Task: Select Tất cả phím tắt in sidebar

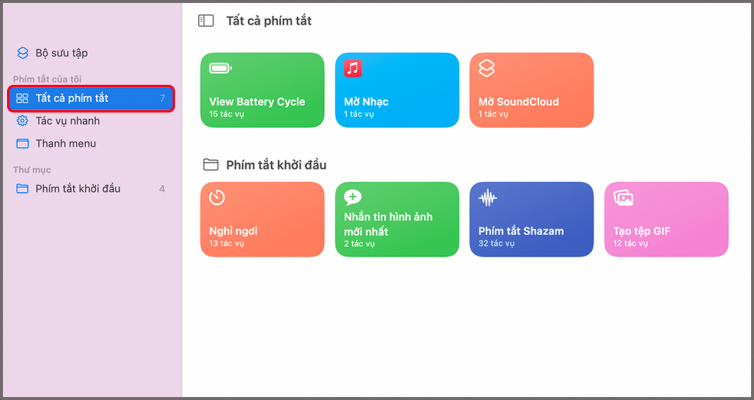Action: point(72,98)
